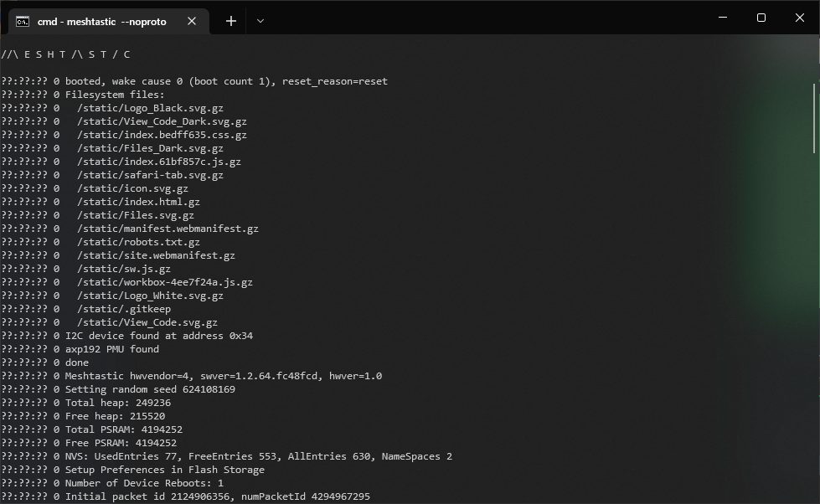Screen dimensions: 820x504
Task: Click the ASCII Meshtastic banner line
Action: click(x=65, y=54)
